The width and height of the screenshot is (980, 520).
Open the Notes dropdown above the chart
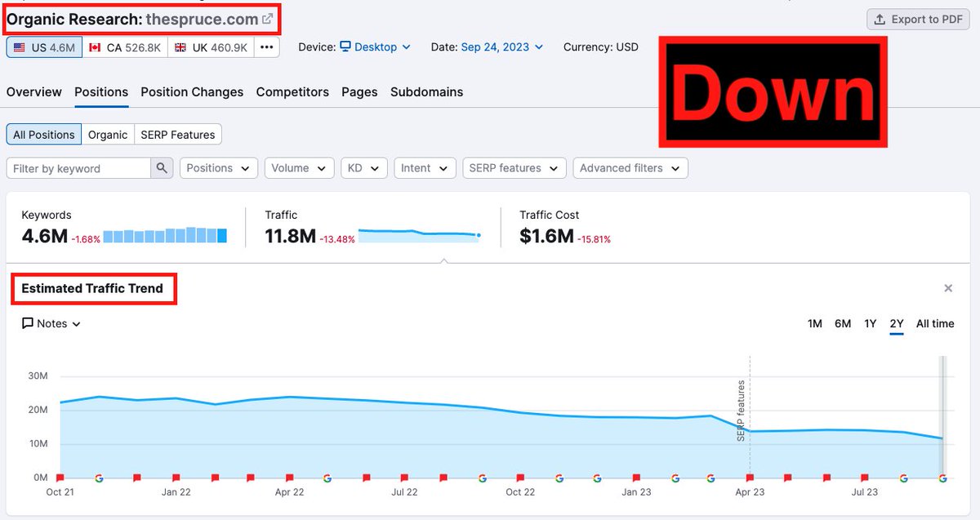pos(51,323)
